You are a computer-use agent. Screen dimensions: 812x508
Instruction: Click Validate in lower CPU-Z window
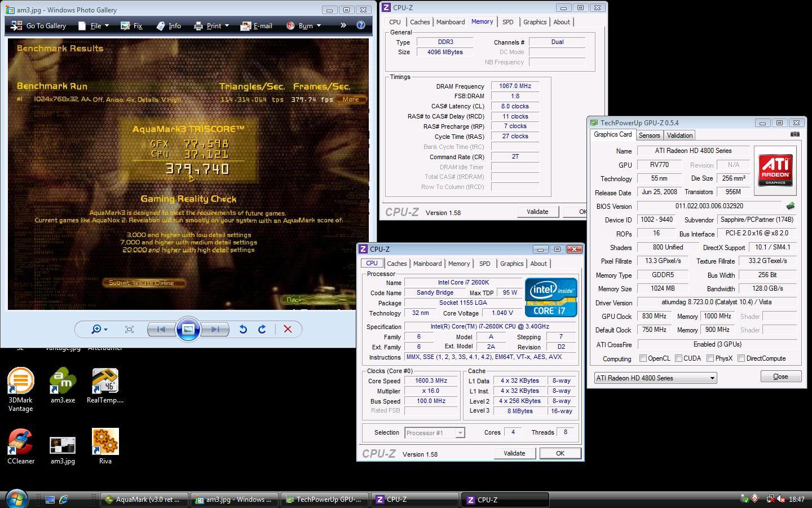[514, 453]
